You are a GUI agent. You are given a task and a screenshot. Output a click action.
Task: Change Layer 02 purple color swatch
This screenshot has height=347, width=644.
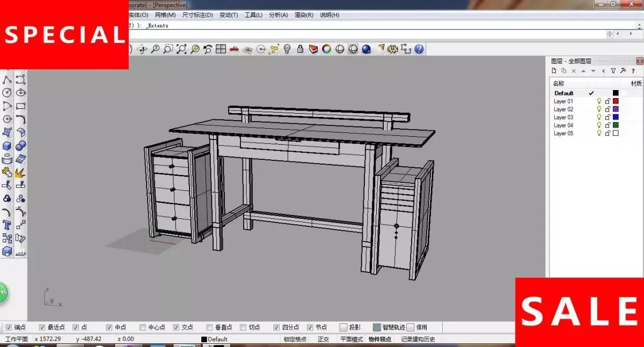click(x=616, y=109)
